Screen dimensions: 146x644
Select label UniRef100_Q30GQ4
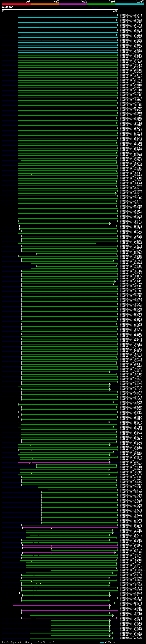point(131,520)
